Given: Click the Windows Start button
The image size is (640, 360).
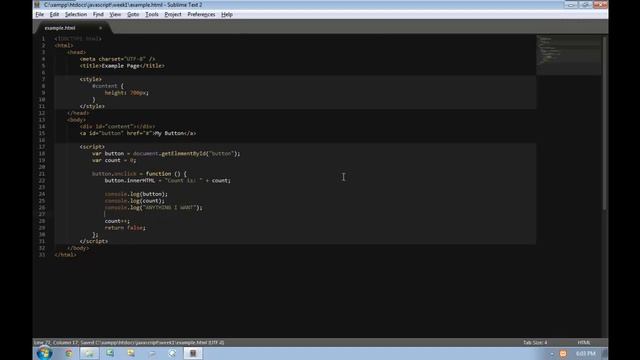Looking at the screenshot, I should (x=44, y=353).
